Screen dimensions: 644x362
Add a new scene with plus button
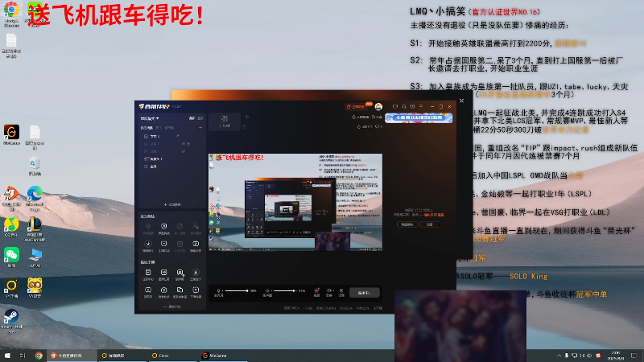pyautogui.click(x=200, y=128)
